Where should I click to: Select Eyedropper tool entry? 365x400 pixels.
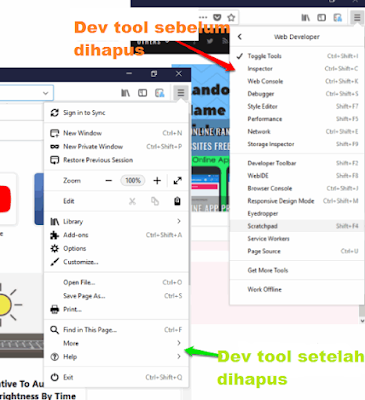coord(297,214)
